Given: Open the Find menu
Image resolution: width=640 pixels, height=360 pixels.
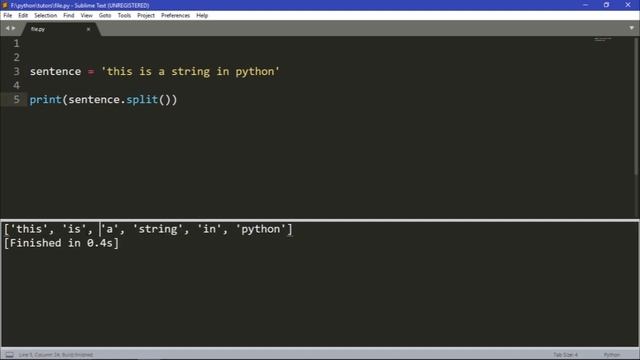Looking at the screenshot, I should (x=69, y=16).
